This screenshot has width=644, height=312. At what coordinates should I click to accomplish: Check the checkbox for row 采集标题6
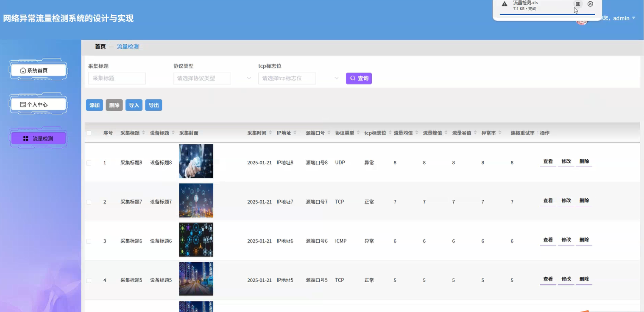[x=89, y=241]
